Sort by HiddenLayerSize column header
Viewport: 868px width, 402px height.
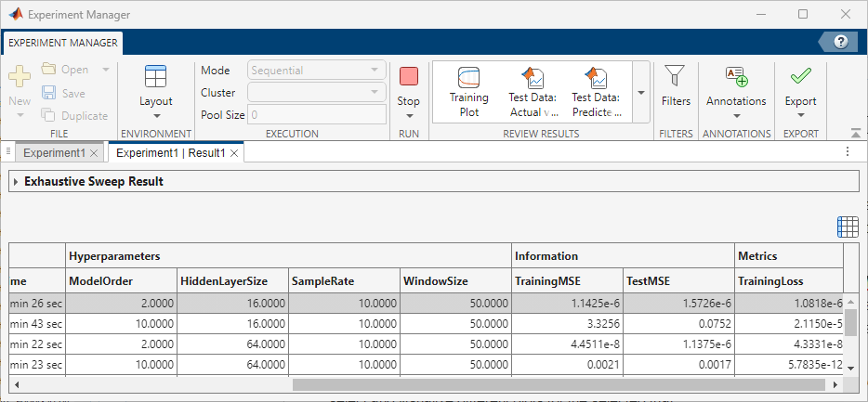pos(232,281)
